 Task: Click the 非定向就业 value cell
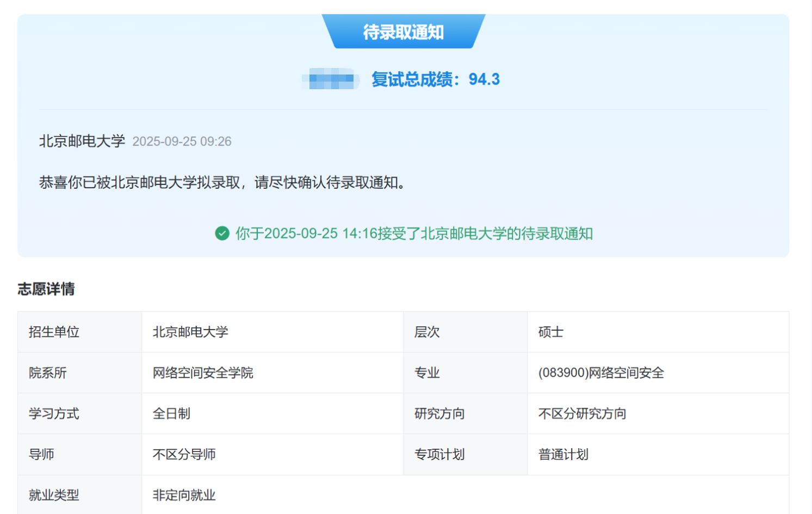(x=466, y=495)
